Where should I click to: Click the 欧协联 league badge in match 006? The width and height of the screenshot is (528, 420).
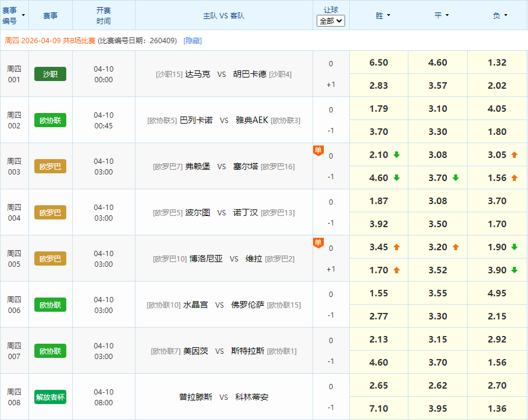pos(50,305)
